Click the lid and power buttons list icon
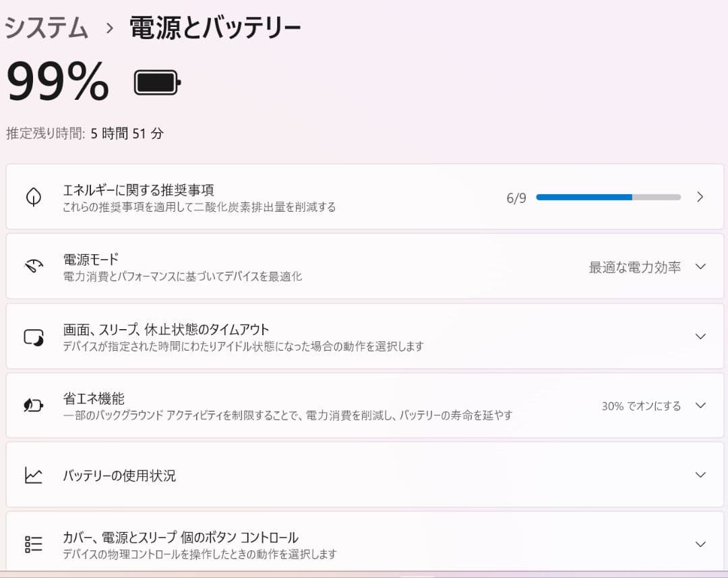The width and height of the screenshot is (728, 578). pos(33,544)
